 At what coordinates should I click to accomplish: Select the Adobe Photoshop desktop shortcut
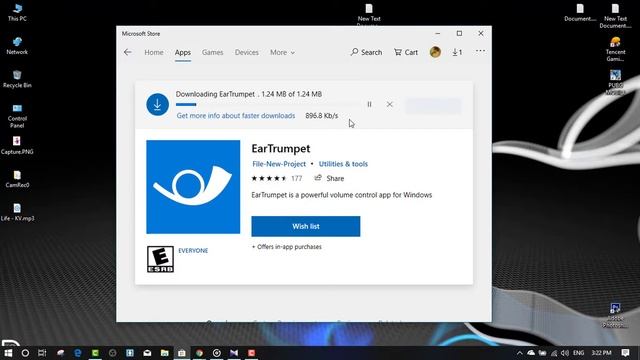point(616,315)
